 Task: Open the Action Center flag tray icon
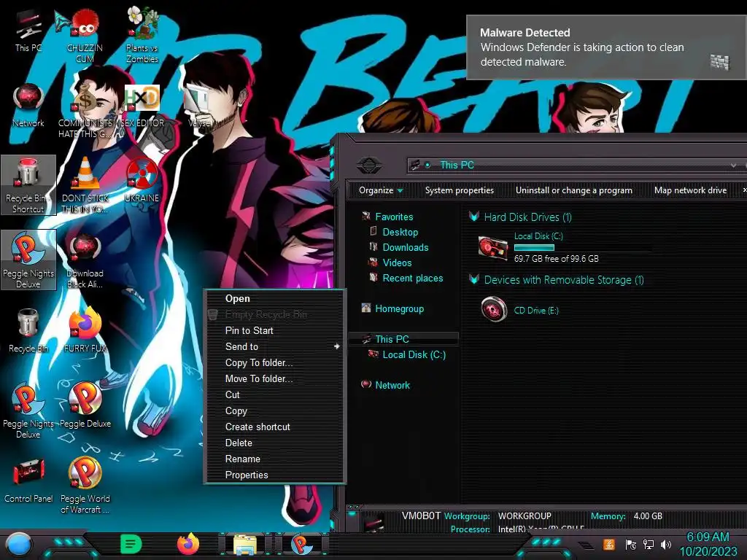tap(630, 544)
